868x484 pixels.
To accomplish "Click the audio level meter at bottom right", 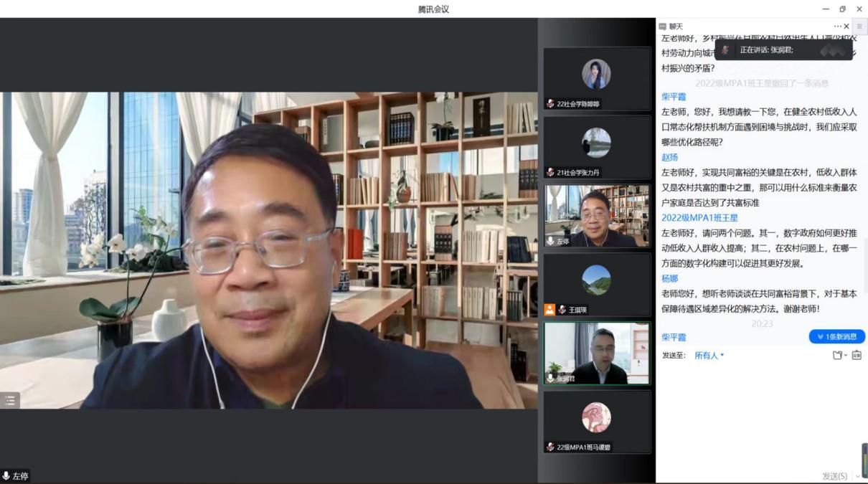I will point(864,460).
